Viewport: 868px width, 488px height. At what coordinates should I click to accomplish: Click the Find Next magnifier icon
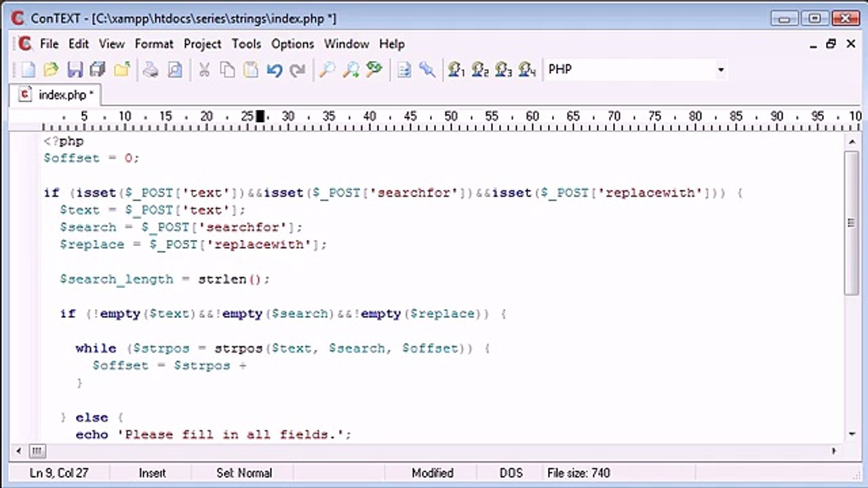click(x=351, y=69)
